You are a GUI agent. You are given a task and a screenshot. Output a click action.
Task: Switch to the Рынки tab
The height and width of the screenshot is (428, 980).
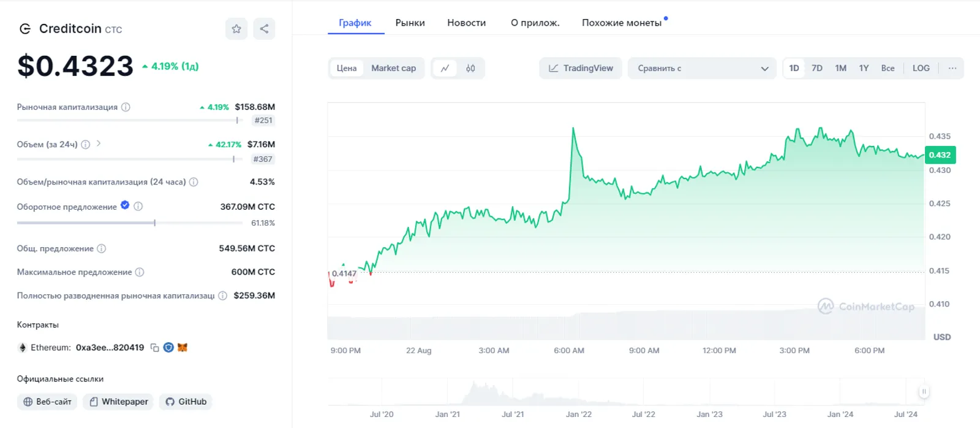tap(410, 23)
